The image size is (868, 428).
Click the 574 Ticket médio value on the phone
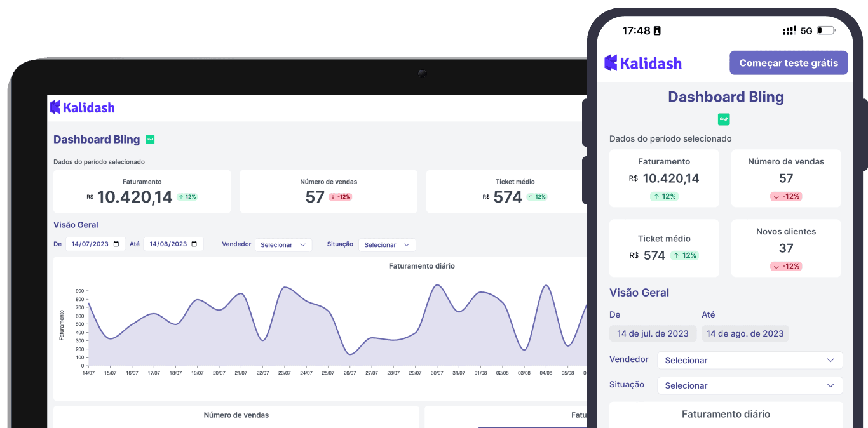pos(654,255)
